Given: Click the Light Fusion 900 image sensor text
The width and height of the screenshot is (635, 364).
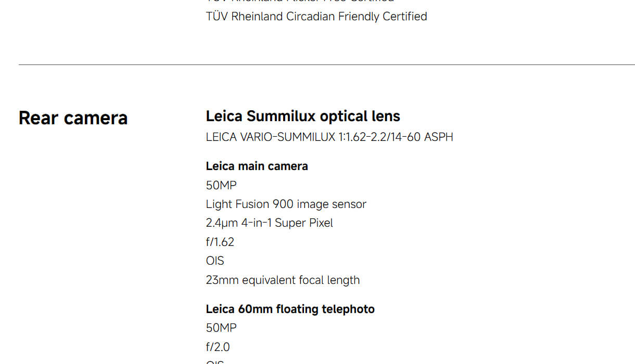Looking at the screenshot, I should click(286, 204).
